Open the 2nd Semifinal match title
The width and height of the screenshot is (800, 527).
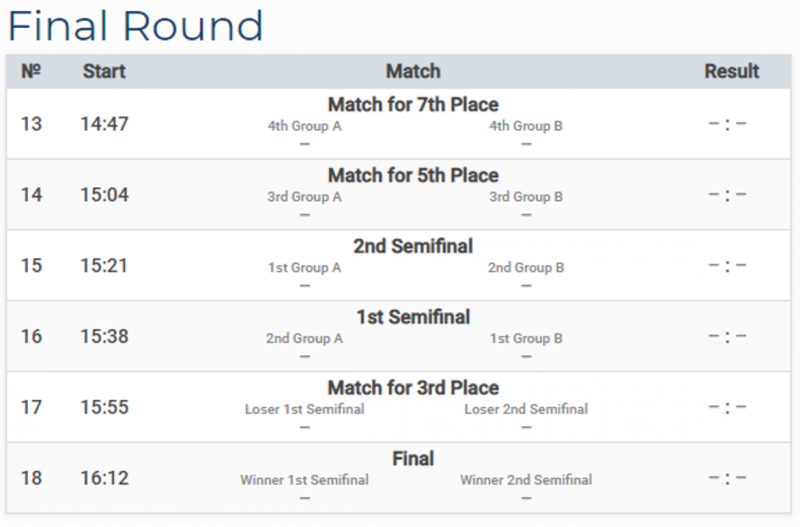tap(413, 246)
